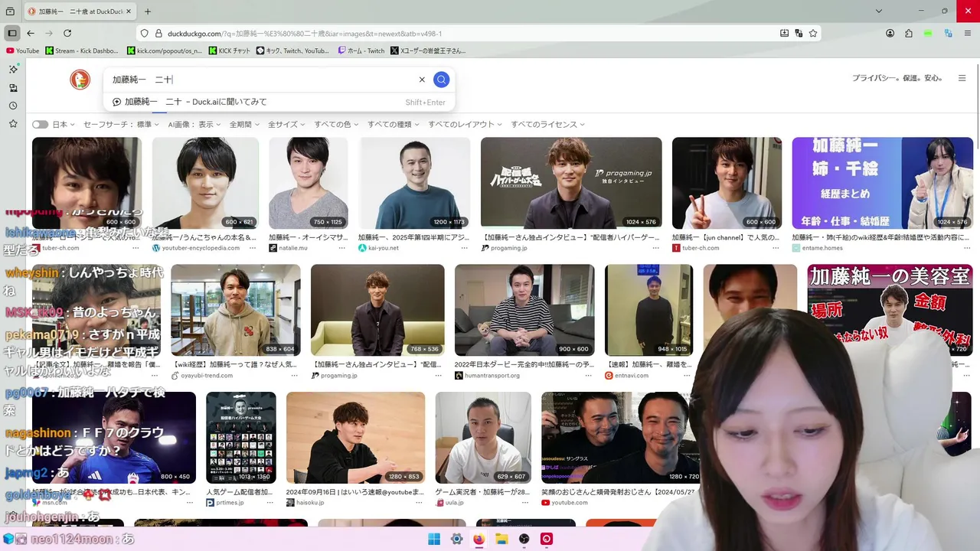Open the AI chatbot sidebar icon

(x=13, y=69)
